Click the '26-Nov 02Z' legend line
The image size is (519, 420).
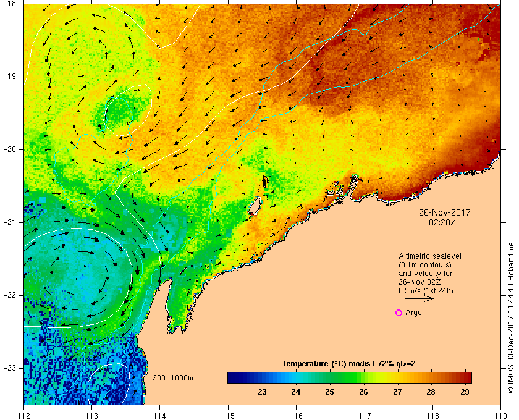tap(420, 282)
